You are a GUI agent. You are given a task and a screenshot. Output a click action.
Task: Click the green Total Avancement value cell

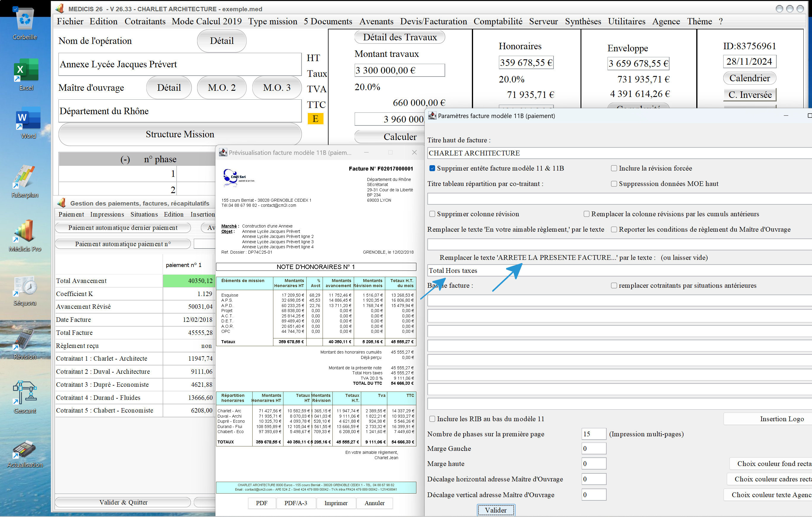(x=188, y=281)
